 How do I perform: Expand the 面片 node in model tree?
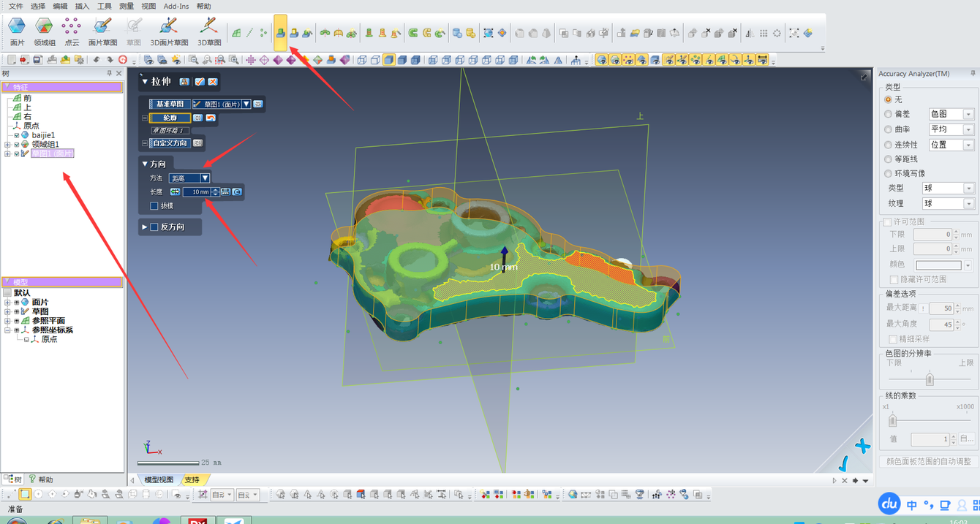coord(7,303)
